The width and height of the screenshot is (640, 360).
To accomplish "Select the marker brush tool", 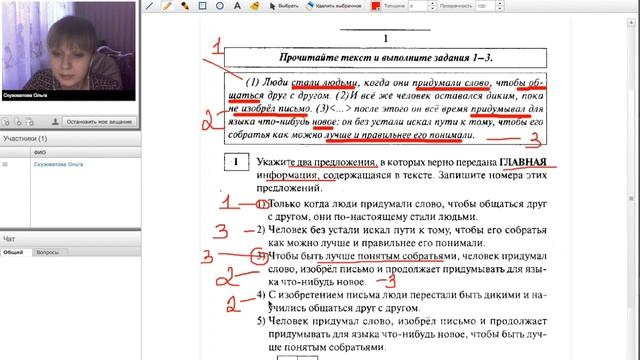I will click(185, 6).
